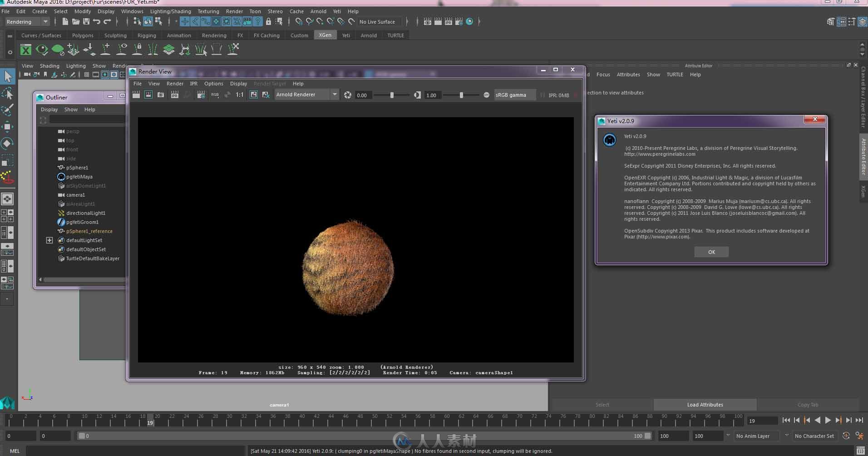
Task: Open the sRGB gamma view transform dropdown
Action: (x=515, y=95)
